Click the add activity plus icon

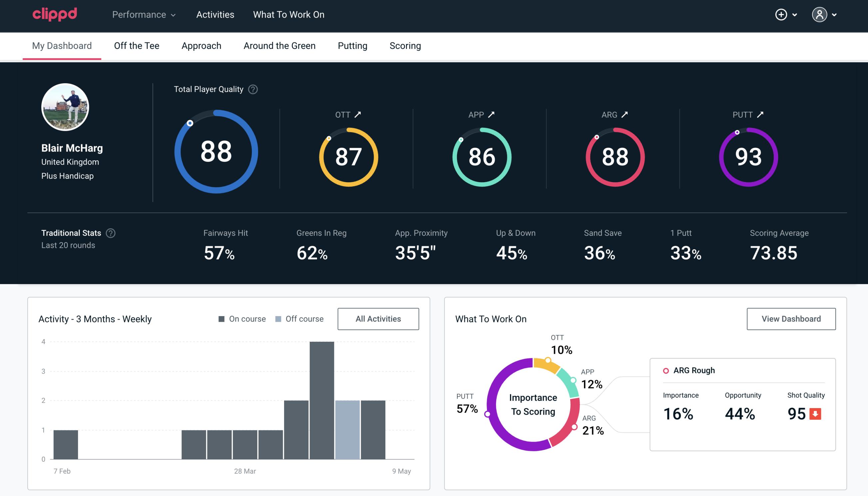[x=781, y=14]
